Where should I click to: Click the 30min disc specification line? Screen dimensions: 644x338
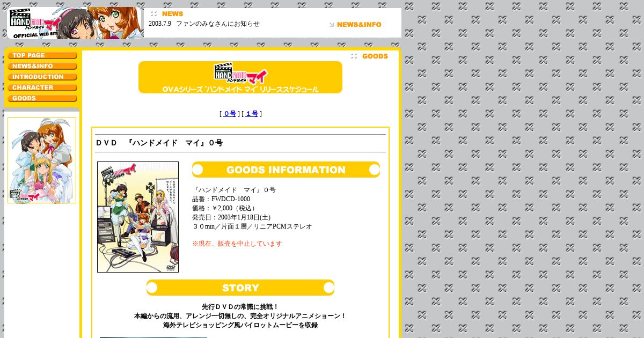click(x=252, y=226)
